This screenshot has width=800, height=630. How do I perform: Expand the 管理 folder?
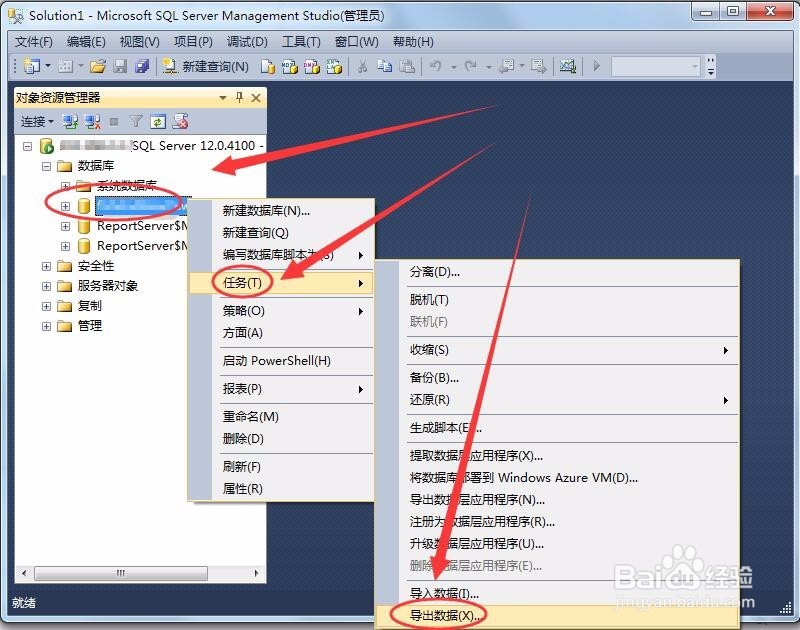coord(46,326)
